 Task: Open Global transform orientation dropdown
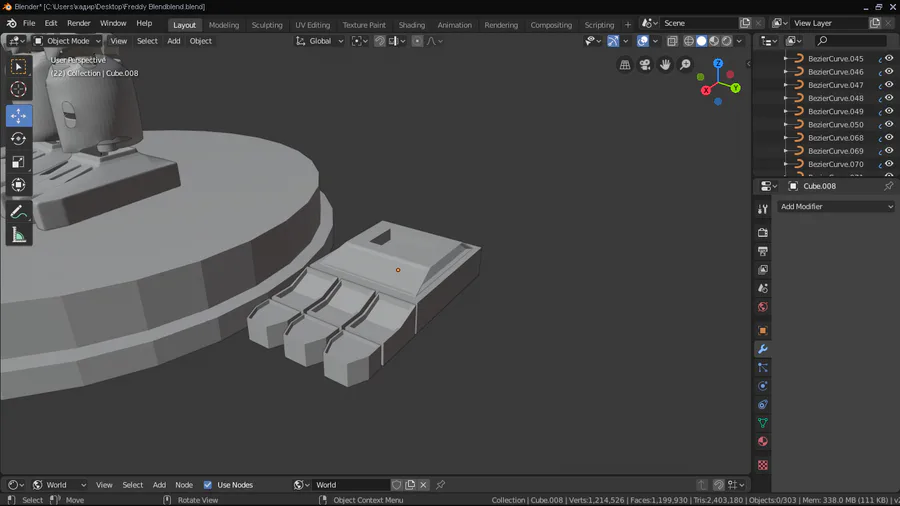(319, 41)
